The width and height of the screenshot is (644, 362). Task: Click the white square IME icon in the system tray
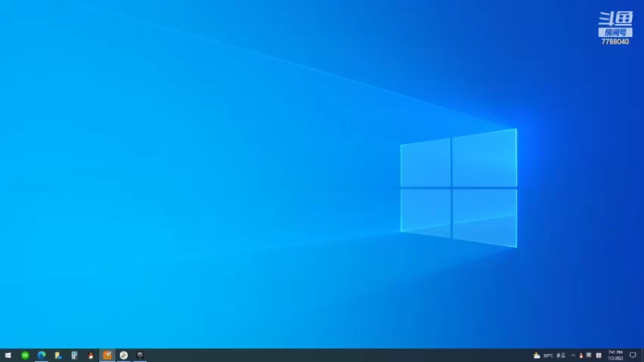pos(599,356)
